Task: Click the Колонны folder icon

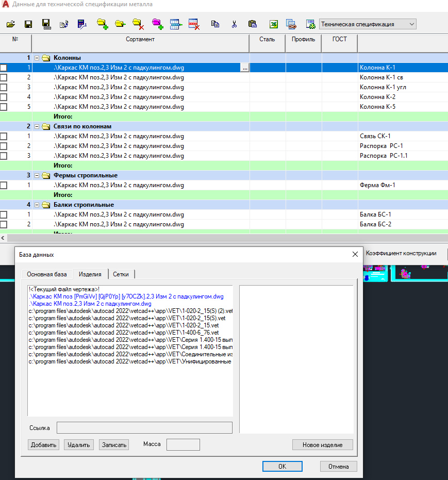Action: pos(46,58)
